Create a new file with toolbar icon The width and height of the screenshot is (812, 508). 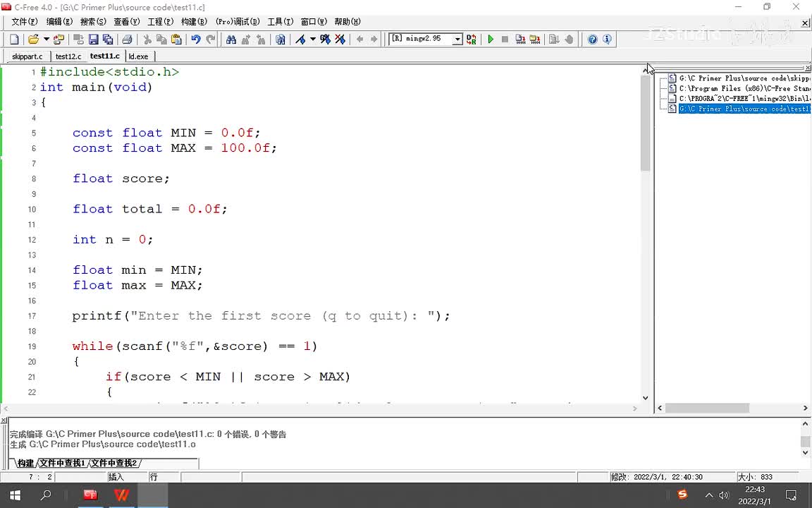15,40
